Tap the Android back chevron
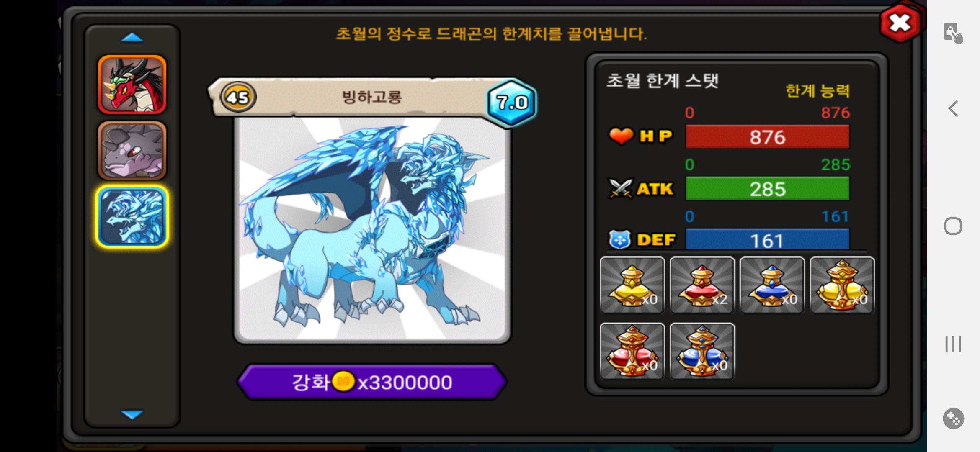This screenshot has width=980, height=452. tap(953, 108)
